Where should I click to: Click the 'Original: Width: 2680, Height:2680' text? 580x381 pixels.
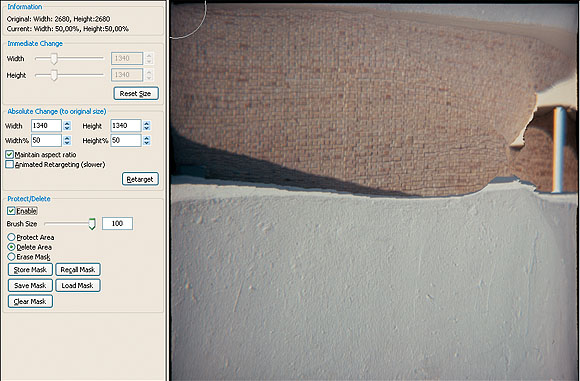pos(58,19)
